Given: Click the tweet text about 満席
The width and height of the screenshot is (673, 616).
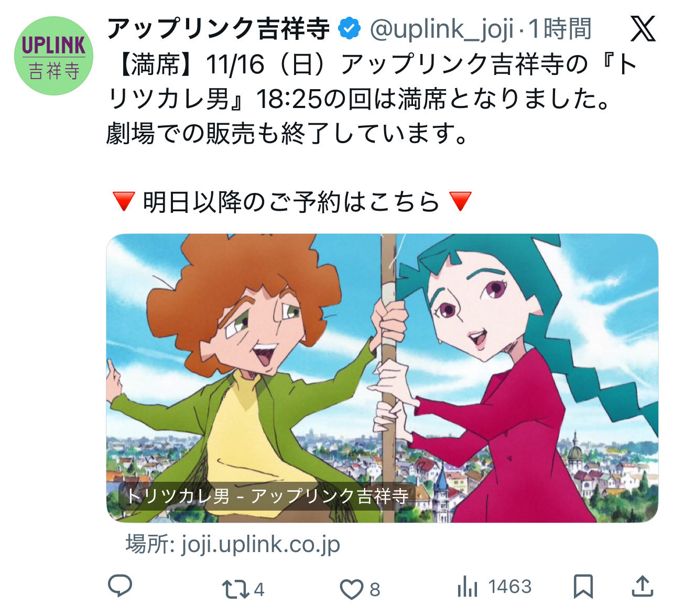Looking at the screenshot, I should point(372,99).
